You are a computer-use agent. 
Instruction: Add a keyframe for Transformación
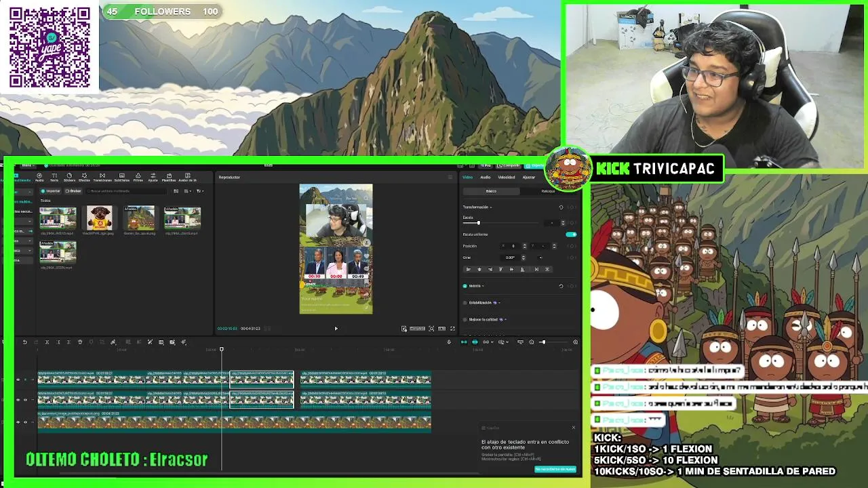click(572, 207)
